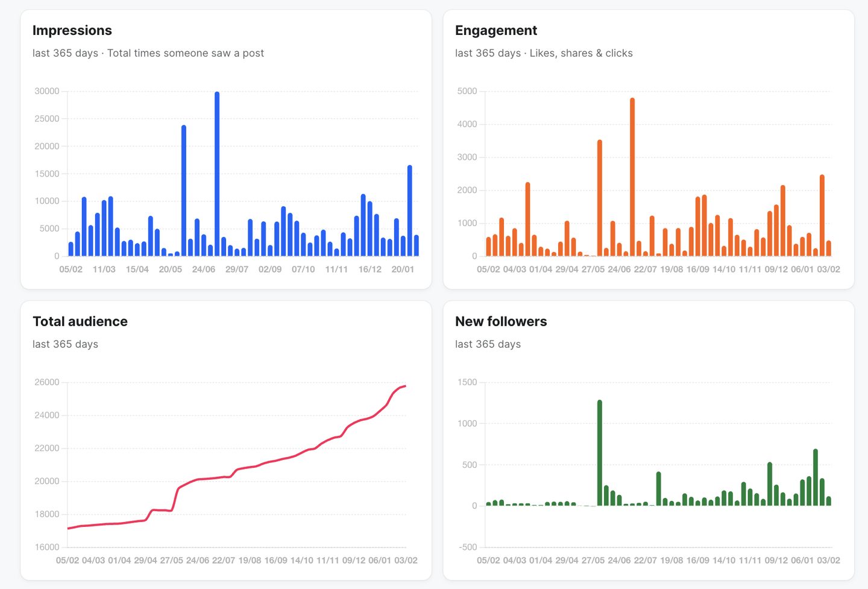This screenshot has width=868, height=589.
Task: Click the "3000" y-axis label in Engagement
Action: coord(467,157)
